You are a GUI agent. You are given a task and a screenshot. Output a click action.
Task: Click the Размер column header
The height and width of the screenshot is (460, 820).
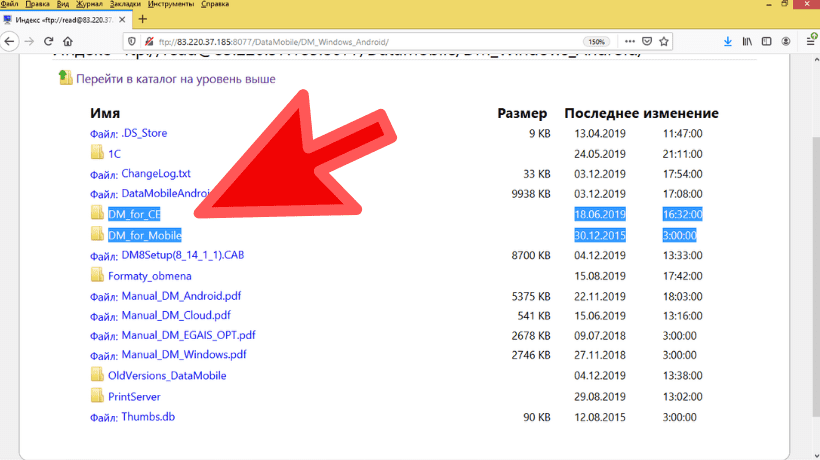522,113
